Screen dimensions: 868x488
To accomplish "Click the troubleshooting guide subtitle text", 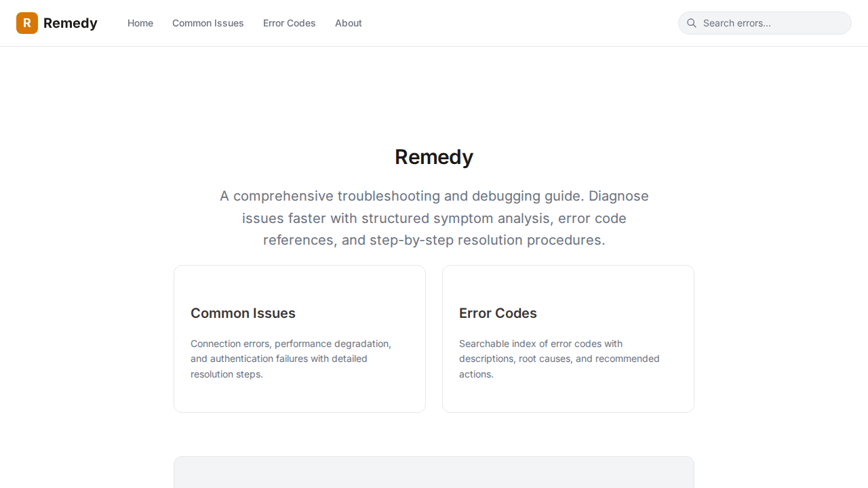I will pyautogui.click(x=434, y=218).
